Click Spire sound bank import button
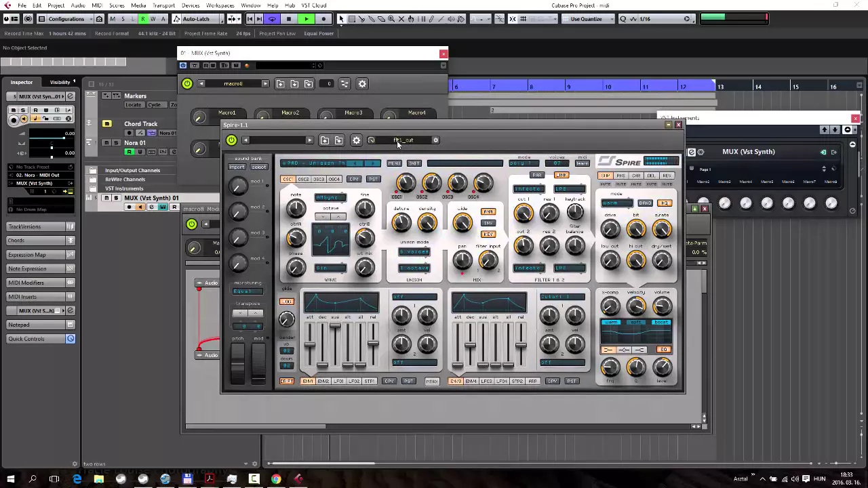 [237, 167]
